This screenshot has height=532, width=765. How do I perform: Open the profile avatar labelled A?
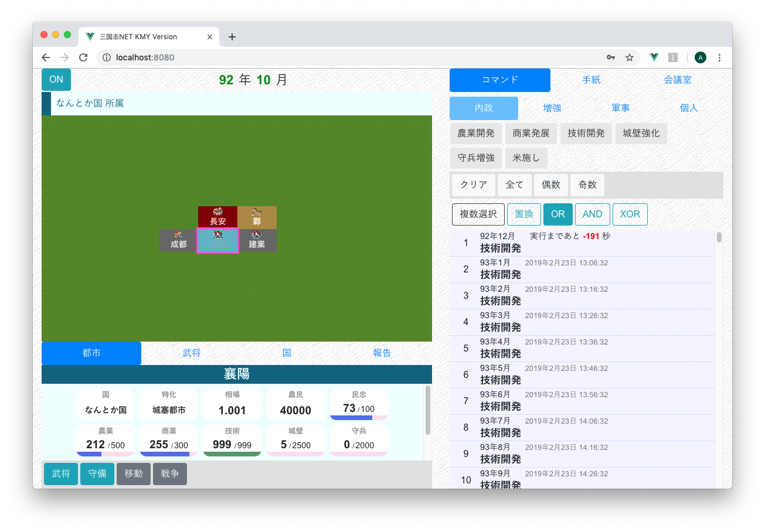pyautogui.click(x=701, y=57)
